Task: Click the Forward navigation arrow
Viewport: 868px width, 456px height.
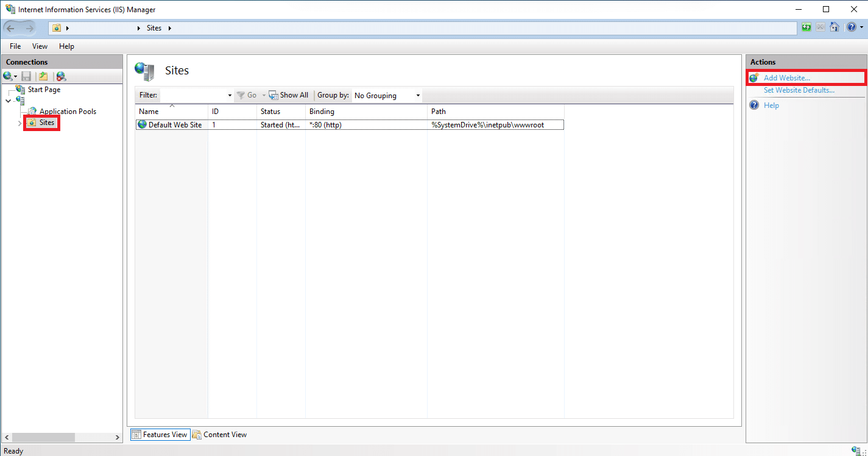Action: click(x=29, y=28)
